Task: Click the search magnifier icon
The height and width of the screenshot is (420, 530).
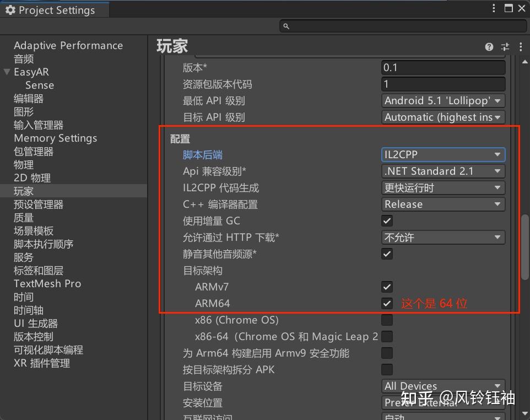Action: (285, 25)
